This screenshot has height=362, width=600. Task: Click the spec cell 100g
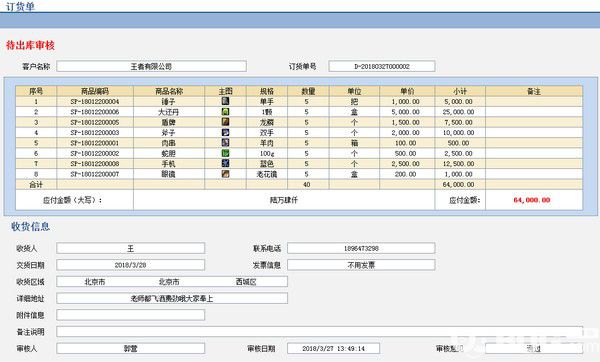pyautogui.click(x=267, y=153)
